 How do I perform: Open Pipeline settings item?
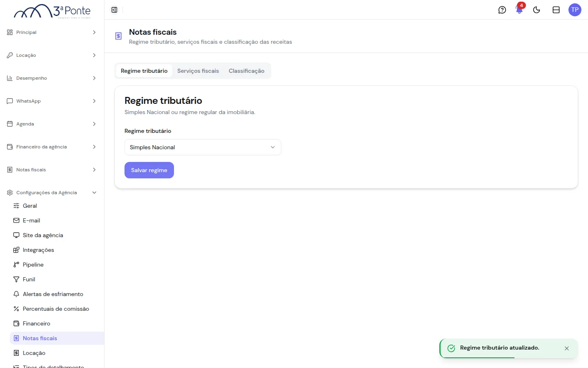tap(57, 265)
